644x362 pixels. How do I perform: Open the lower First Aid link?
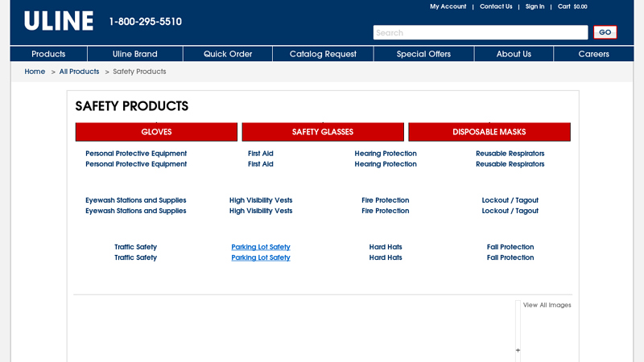tap(260, 164)
